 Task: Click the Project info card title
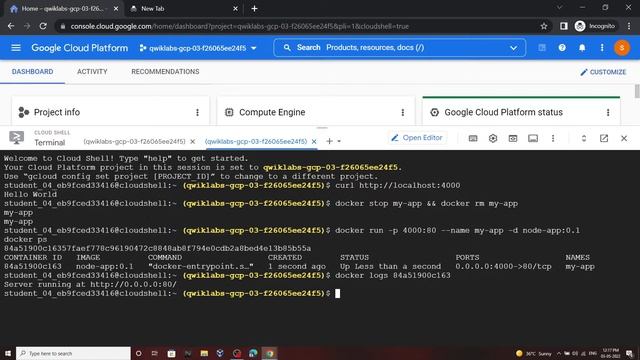coord(57,112)
